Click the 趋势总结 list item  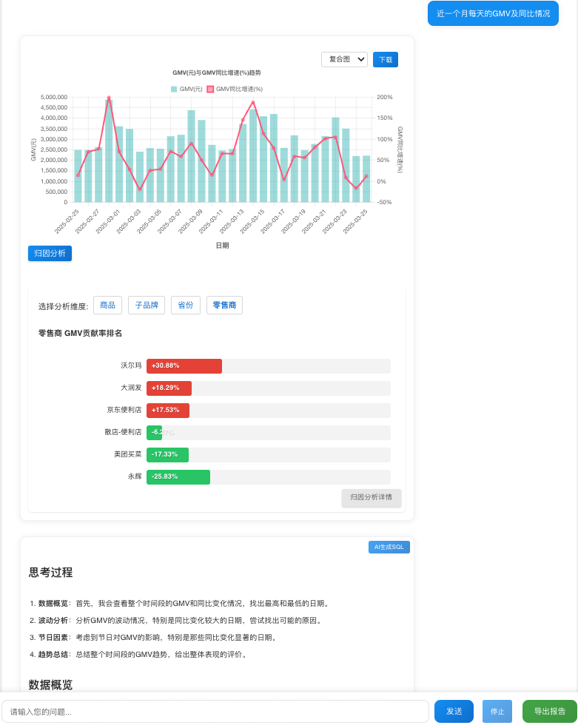click(139, 655)
